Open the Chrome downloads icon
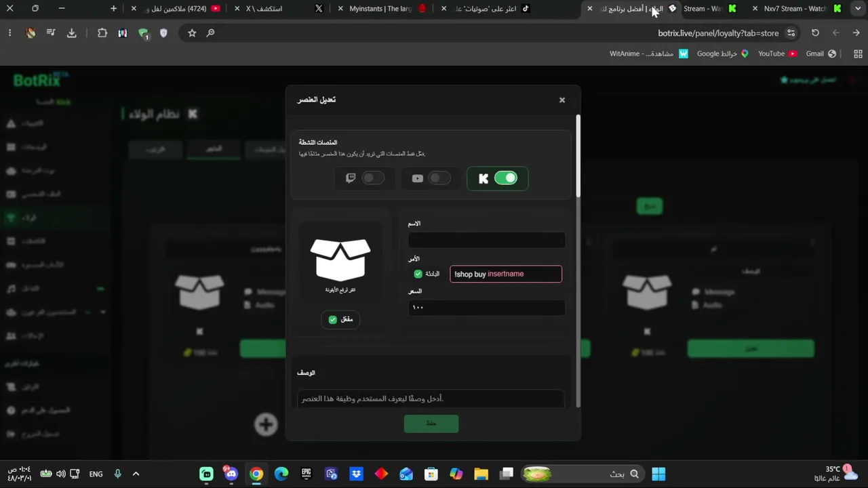The height and width of the screenshot is (488, 868). (72, 33)
